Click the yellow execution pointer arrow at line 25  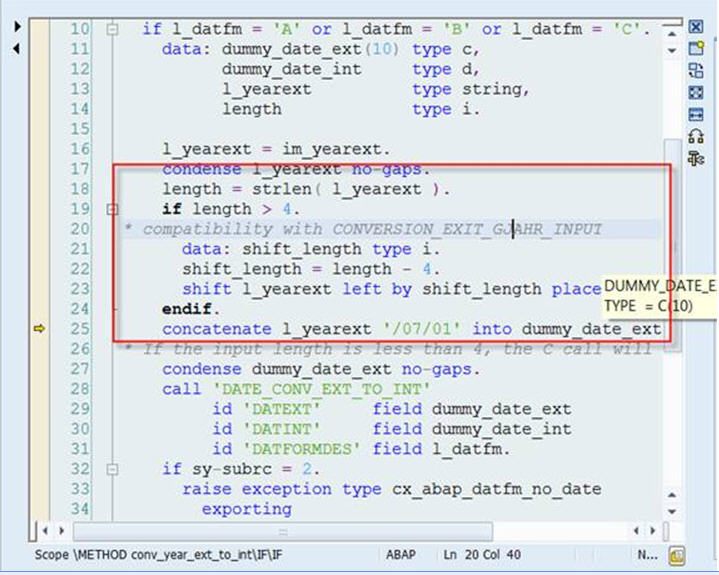pyautogui.click(x=40, y=329)
